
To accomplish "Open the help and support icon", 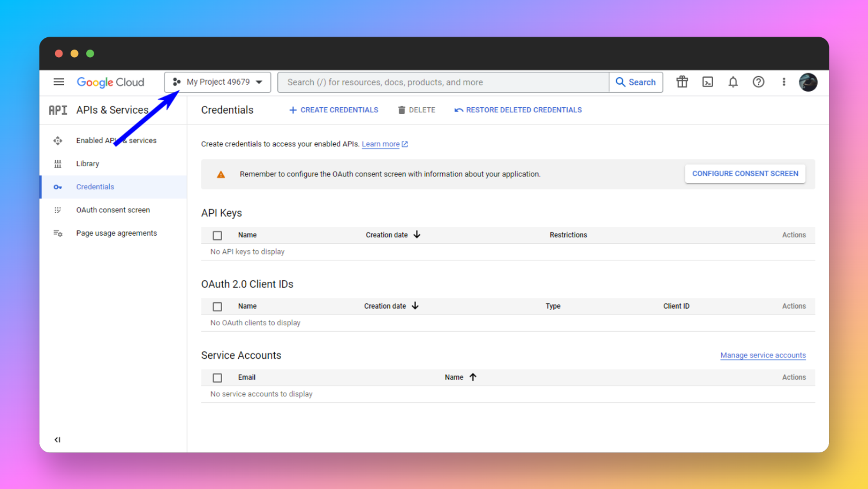I will (x=758, y=82).
